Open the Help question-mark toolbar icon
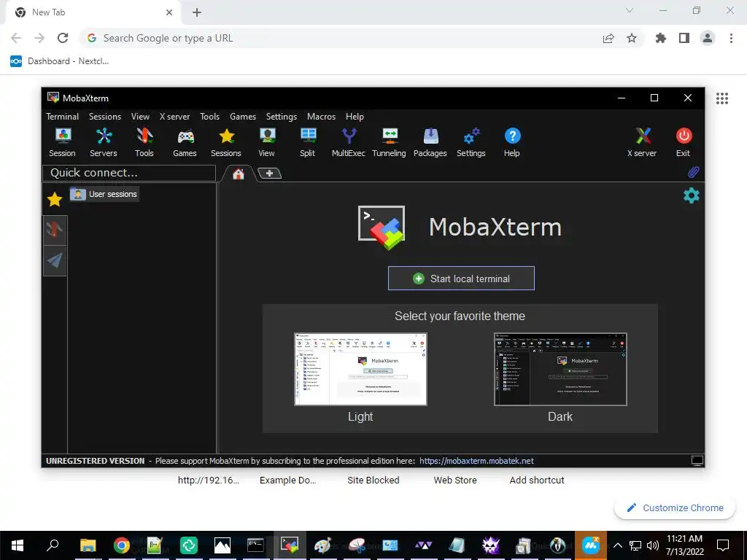This screenshot has width=747, height=560. (512, 142)
